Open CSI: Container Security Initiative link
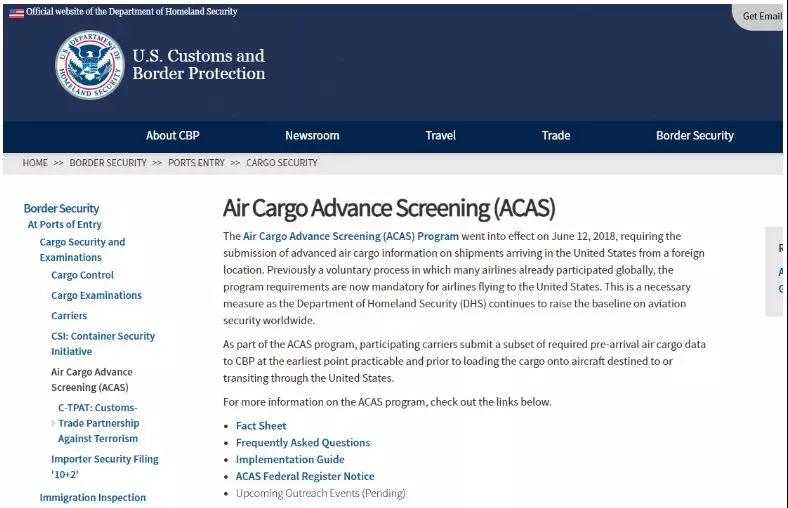Screen dimensions: 788x508 pos(103,344)
